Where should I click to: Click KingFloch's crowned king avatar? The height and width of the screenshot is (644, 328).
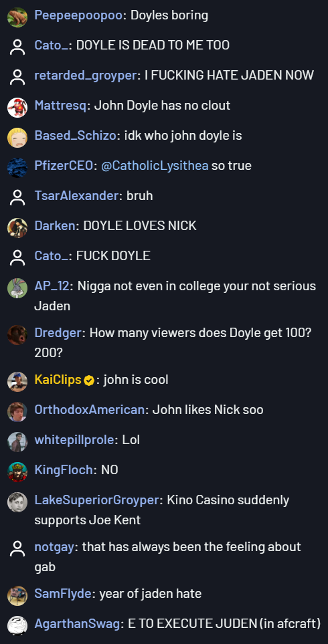point(17,472)
